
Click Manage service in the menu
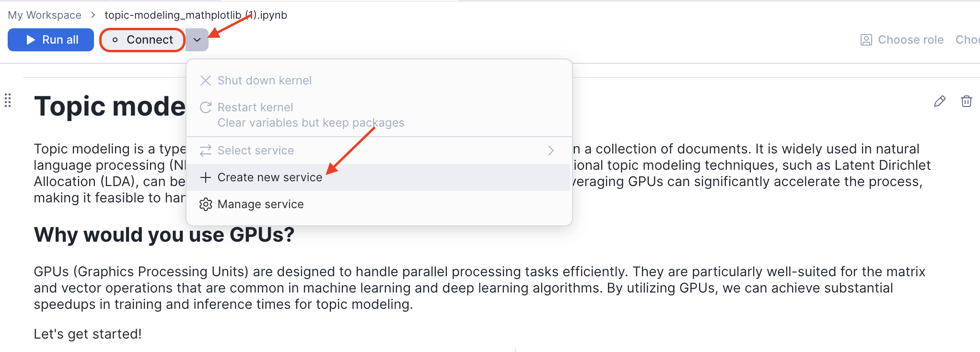[260, 204]
